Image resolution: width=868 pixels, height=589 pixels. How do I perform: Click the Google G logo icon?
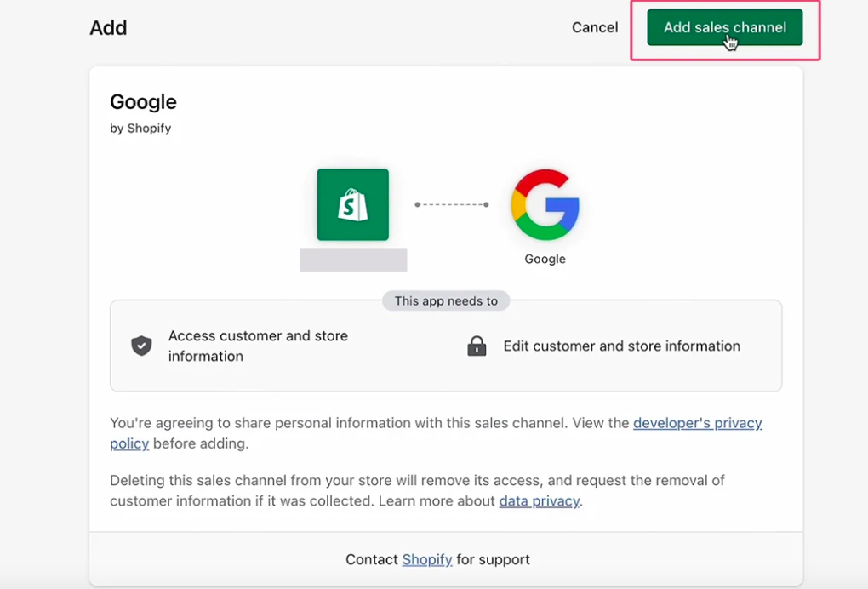tap(545, 205)
